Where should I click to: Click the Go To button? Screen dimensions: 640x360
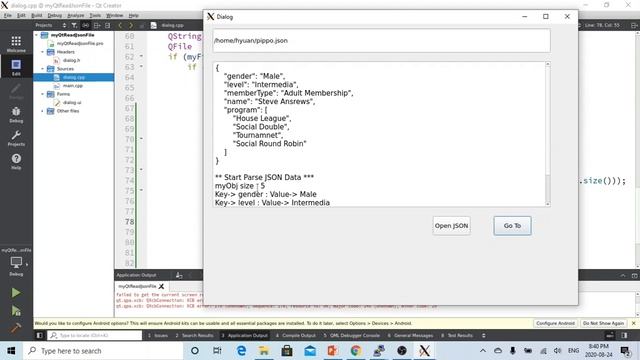(512, 226)
